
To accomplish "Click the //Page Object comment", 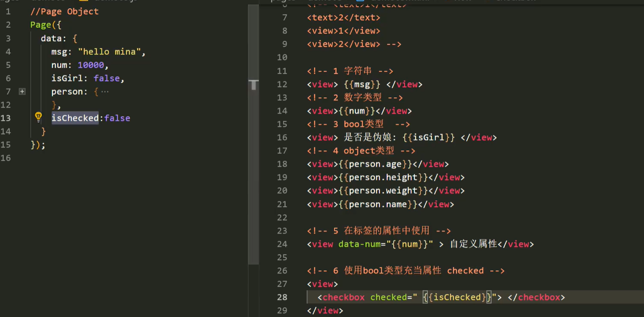I will tap(64, 11).
